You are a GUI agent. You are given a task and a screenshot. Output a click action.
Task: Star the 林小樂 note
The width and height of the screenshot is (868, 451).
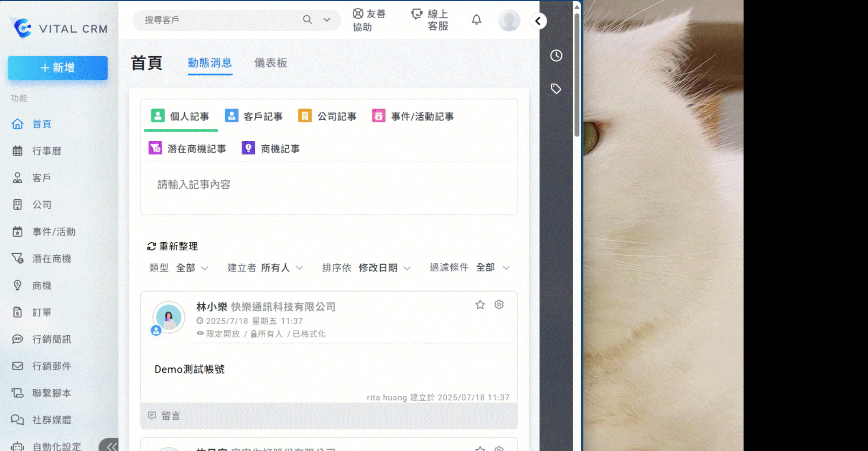[x=480, y=305]
